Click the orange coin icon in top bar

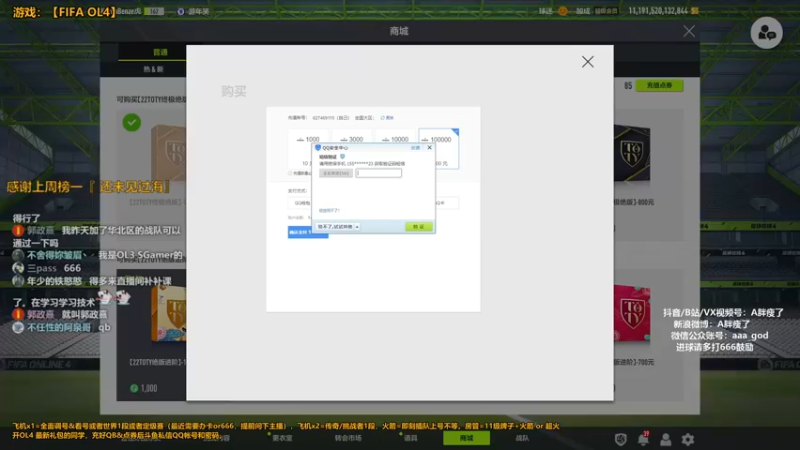point(562,11)
